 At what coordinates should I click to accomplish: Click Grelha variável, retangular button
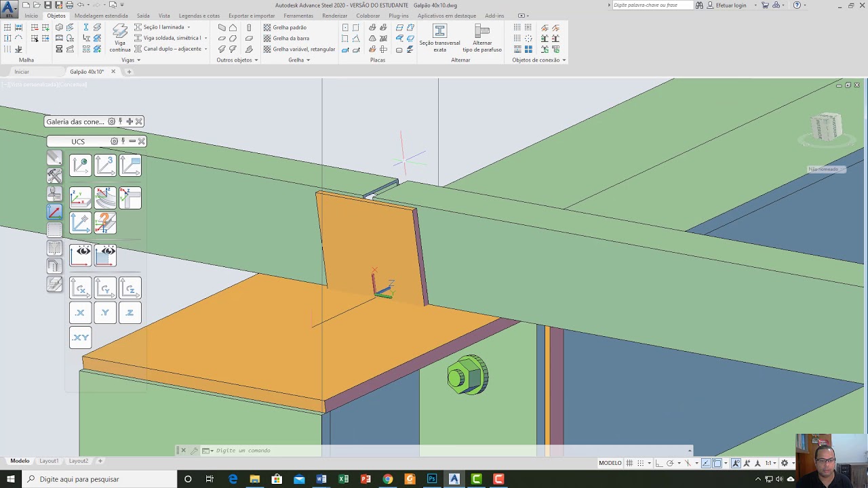click(x=299, y=49)
